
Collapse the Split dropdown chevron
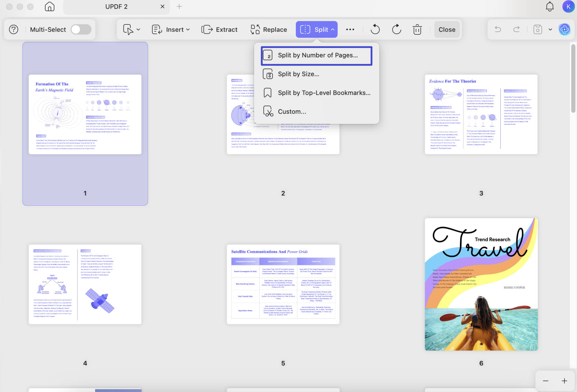pos(333,30)
